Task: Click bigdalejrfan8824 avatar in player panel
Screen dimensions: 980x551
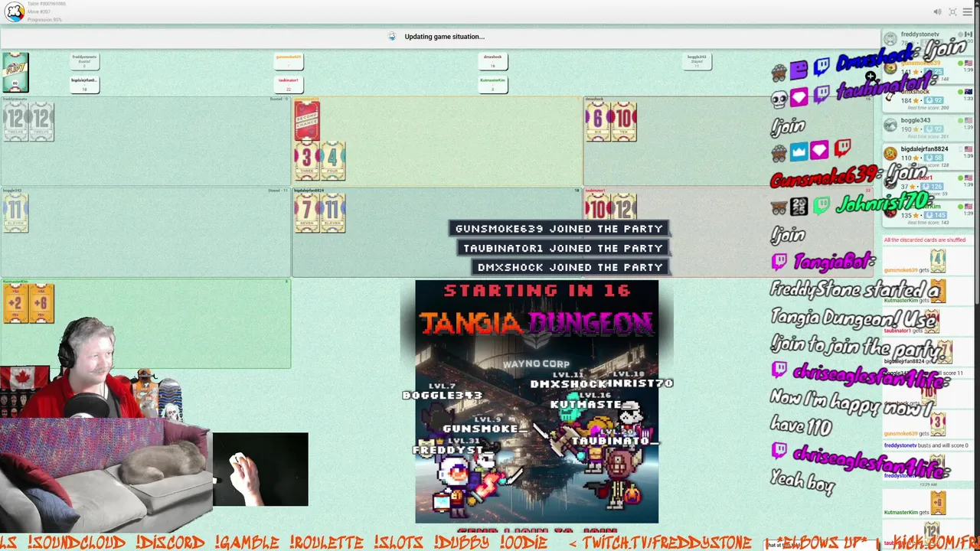Action: tap(890, 154)
